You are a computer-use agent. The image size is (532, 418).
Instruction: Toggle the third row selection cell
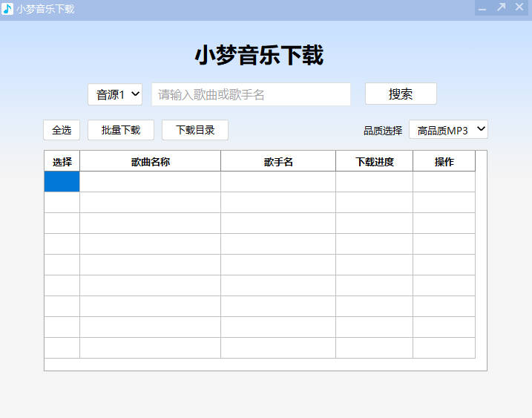pos(62,223)
